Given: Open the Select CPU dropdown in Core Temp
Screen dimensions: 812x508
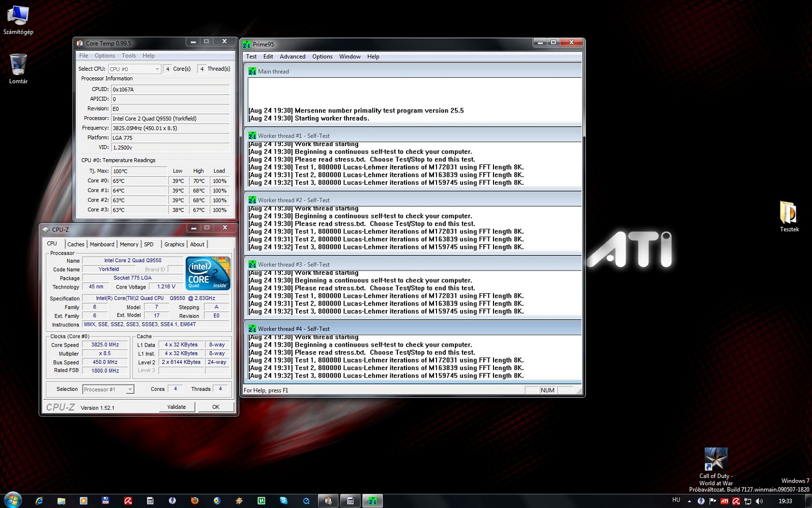Looking at the screenshot, I should click(134, 69).
